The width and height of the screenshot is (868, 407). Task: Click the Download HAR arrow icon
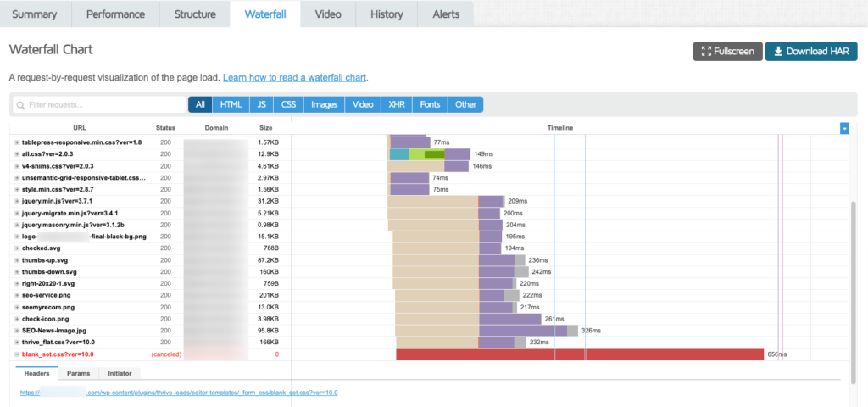[778, 52]
